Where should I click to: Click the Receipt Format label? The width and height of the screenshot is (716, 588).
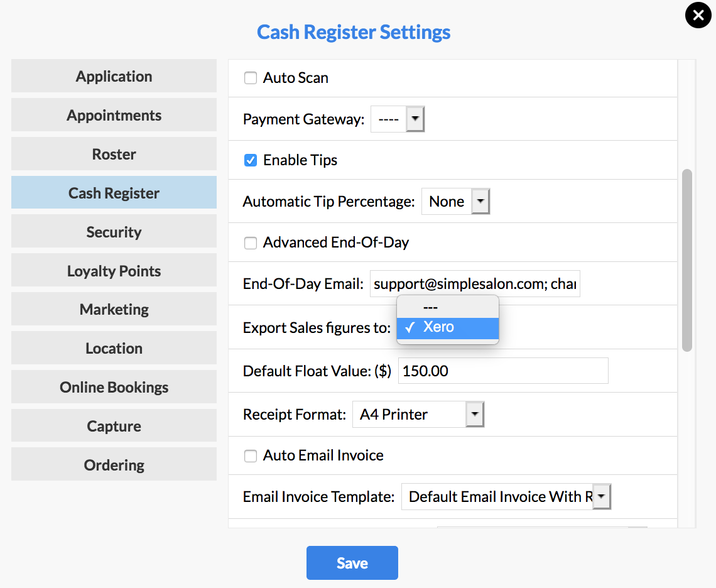pyautogui.click(x=295, y=415)
